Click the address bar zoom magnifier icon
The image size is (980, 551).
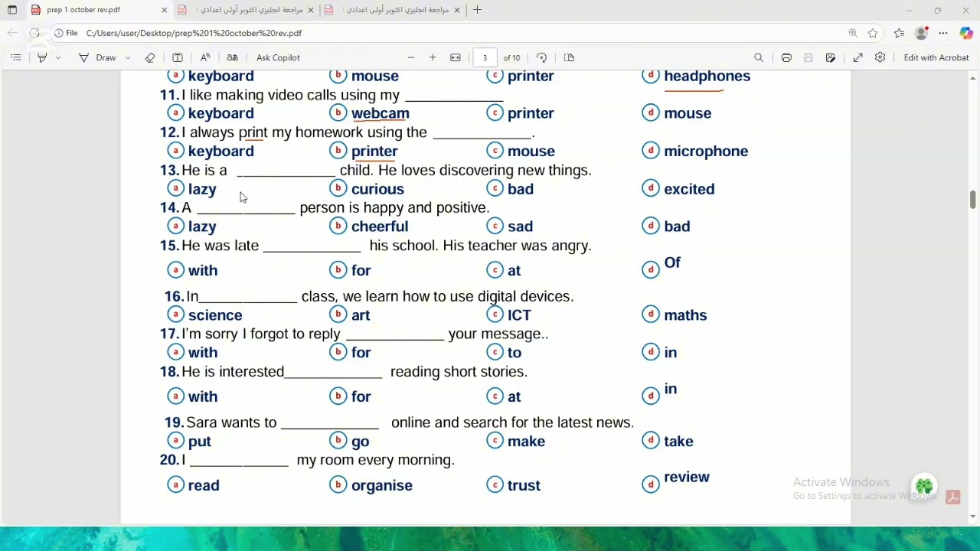pos(853,33)
